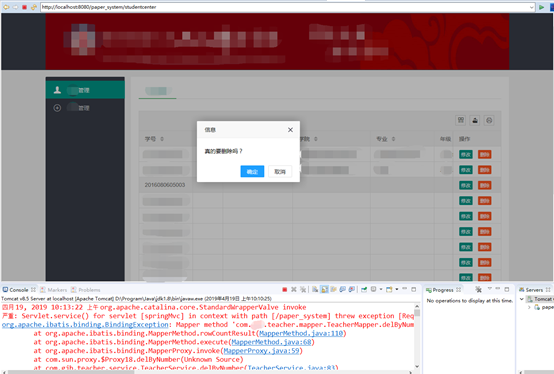554x374 pixels.
Task: Click Remove All Finished Operations in Progress view
Action: point(478,290)
